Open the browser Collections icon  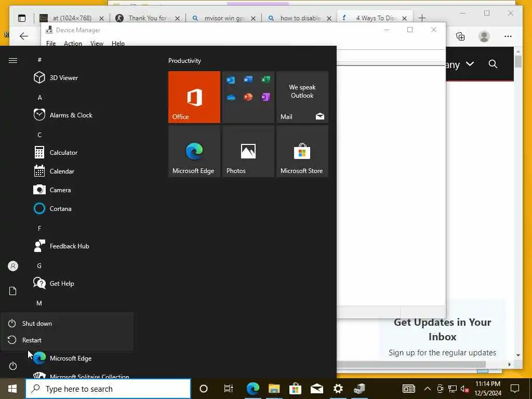tap(460, 36)
